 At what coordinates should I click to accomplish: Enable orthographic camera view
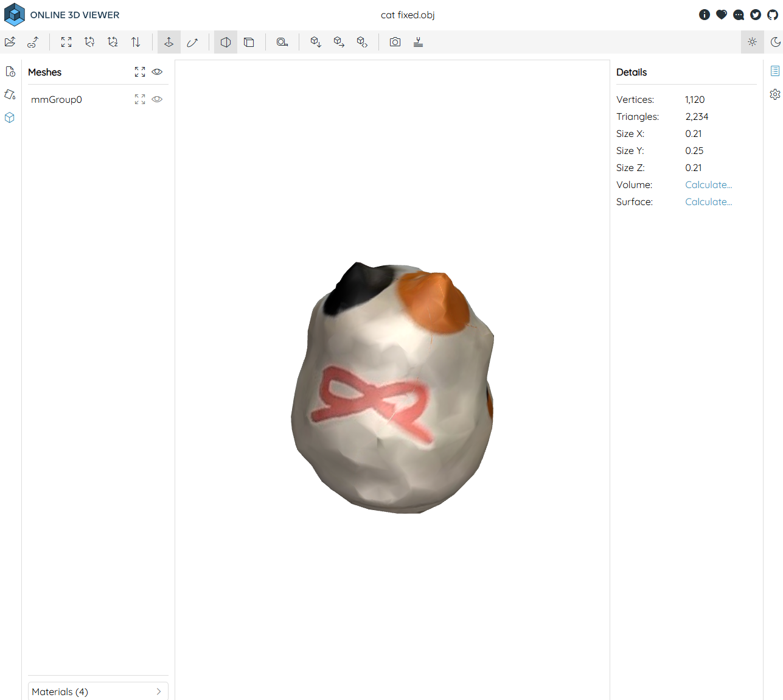(x=249, y=42)
